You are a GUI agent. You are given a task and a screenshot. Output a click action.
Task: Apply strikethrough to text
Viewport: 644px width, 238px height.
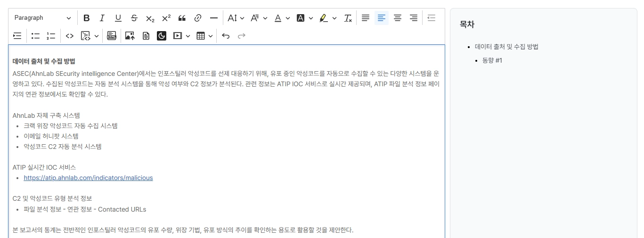click(134, 18)
